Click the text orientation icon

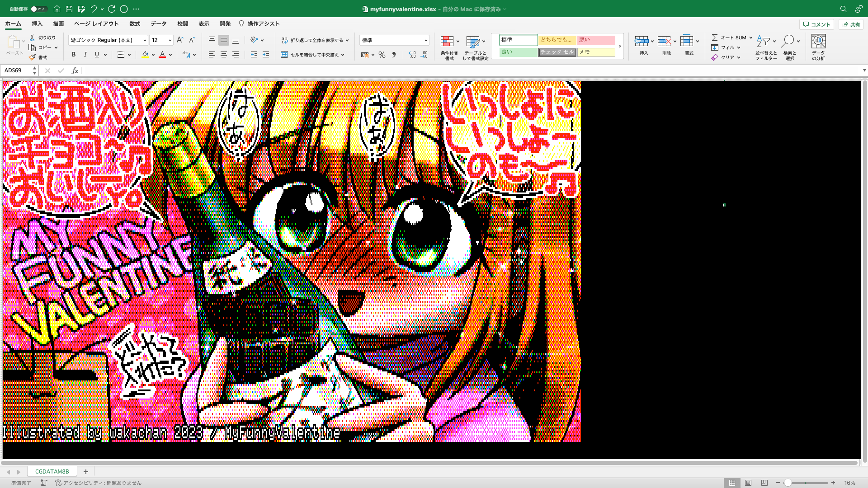pos(254,40)
